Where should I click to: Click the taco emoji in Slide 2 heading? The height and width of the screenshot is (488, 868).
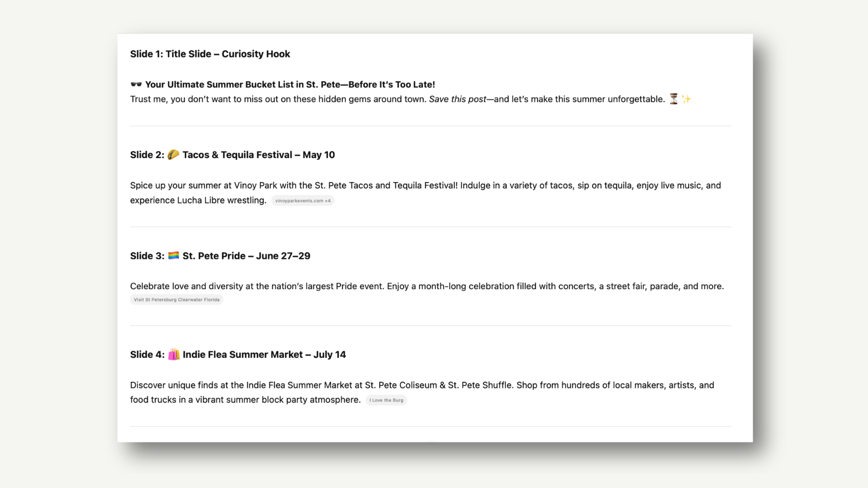pos(173,155)
